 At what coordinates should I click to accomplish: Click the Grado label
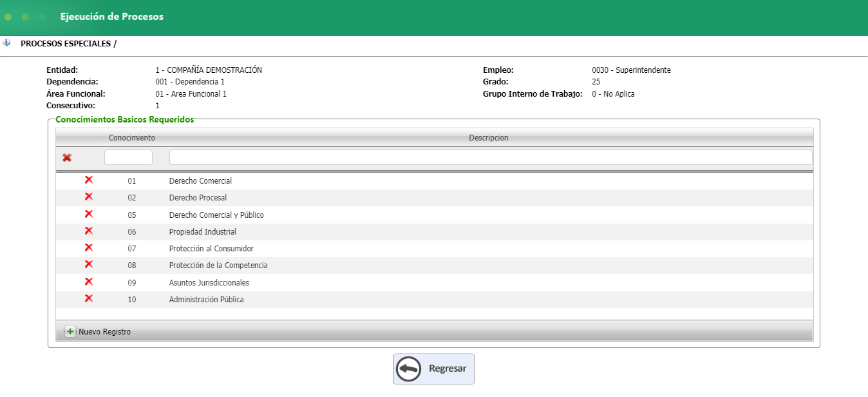(496, 82)
